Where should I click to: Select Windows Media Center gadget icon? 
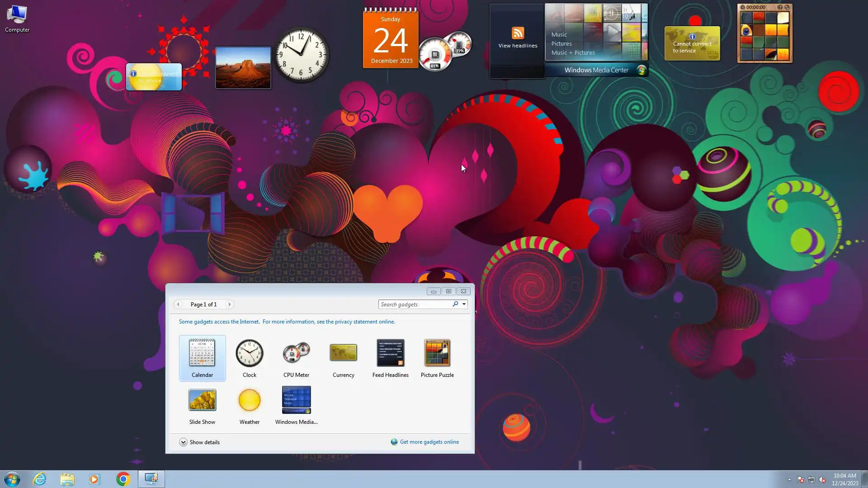point(296,400)
